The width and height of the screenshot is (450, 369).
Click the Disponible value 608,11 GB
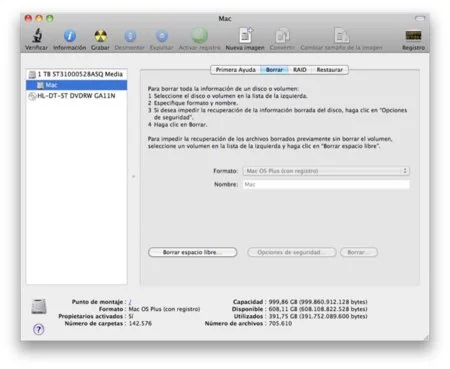tap(318, 309)
